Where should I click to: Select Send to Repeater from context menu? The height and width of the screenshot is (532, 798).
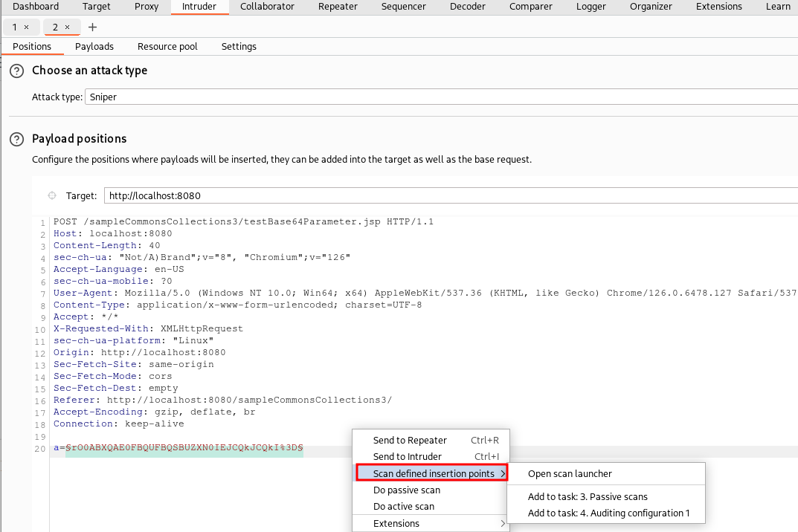tap(410, 440)
